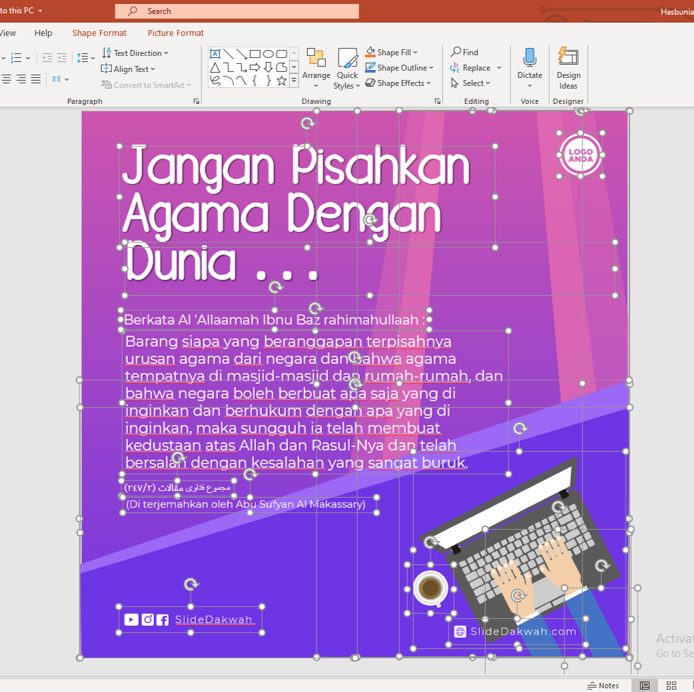Select the justify text alignment button

36,79
